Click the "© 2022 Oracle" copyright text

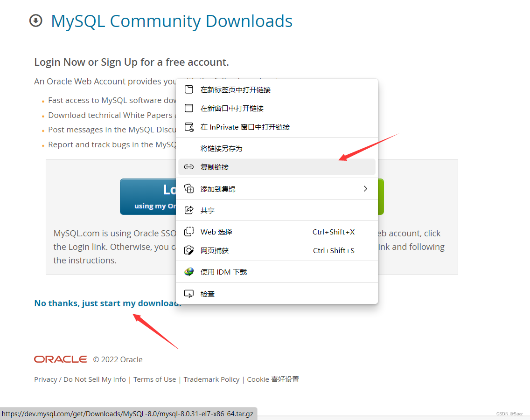(118, 359)
